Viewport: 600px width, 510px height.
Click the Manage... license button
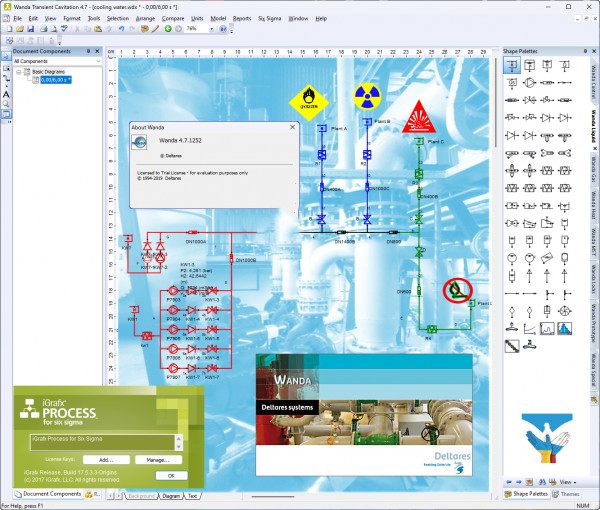[158, 460]
